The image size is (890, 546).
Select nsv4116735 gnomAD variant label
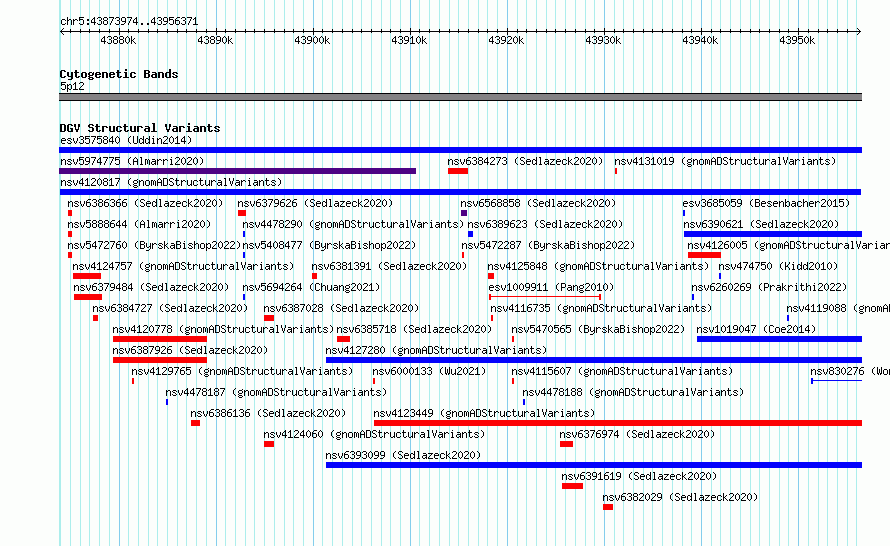(x=601, y=308)
